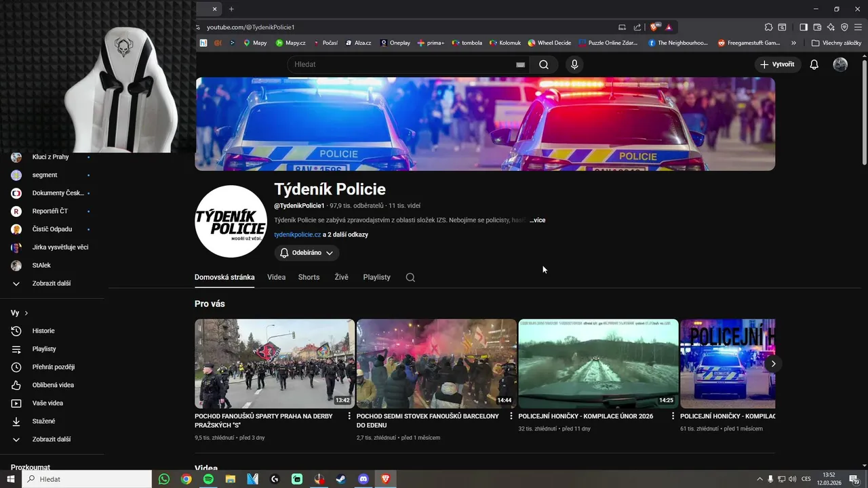Expand channel description with ...více
The height and width of the screenshot is (488, 868).
point(537,220)
